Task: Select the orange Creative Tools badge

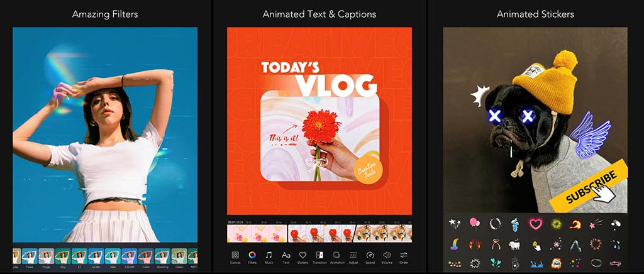Action: click(367, 168)
